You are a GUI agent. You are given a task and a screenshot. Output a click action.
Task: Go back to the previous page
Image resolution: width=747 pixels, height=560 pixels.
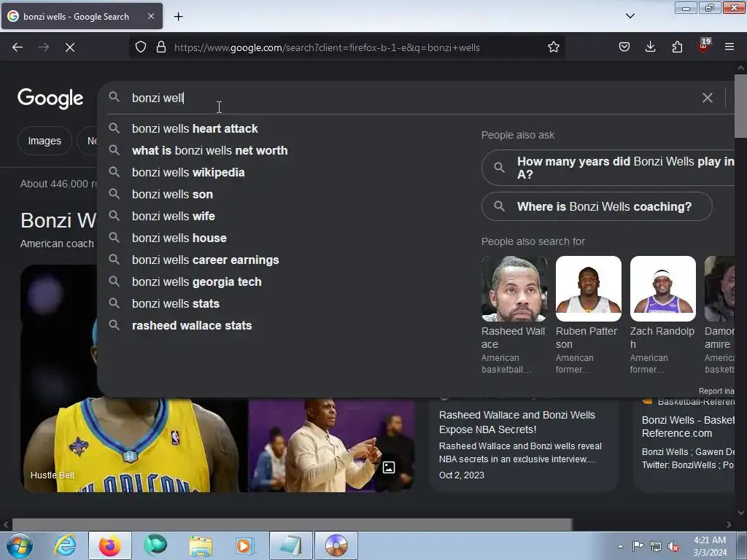[x=18, y=47]
